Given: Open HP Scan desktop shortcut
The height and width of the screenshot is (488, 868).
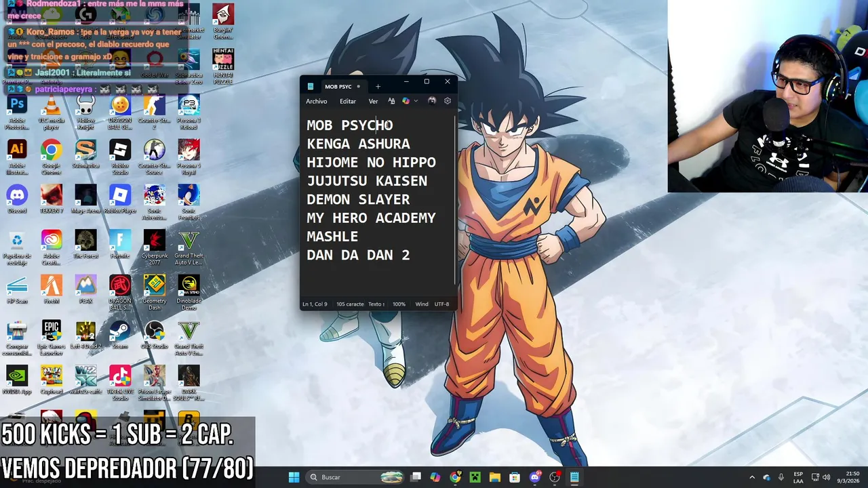Looking at the screenshot, I should click(x=17, y=290).
